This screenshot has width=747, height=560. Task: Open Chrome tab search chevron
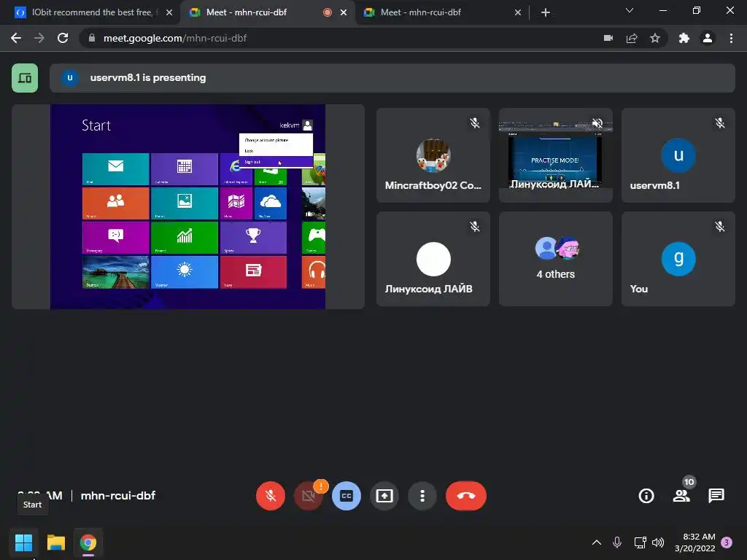coord(630,10)
